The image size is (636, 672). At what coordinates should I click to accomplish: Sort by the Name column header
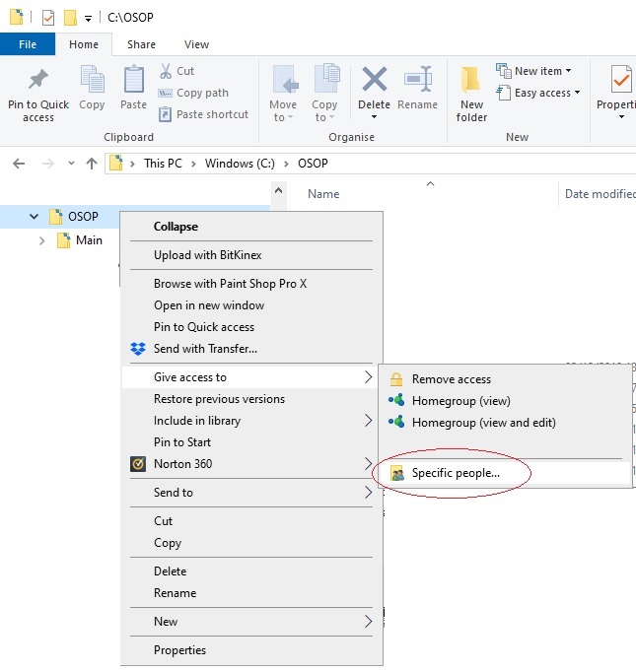tap(323, 194)
